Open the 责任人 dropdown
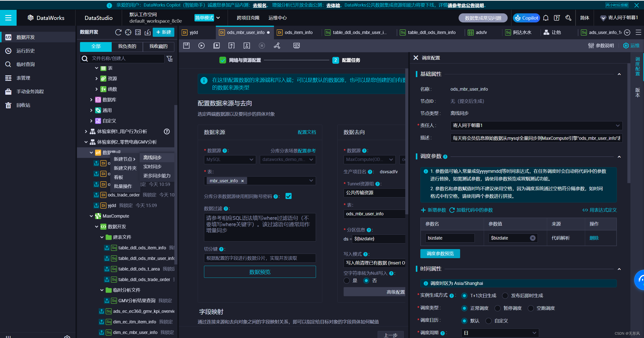The height and width of the screenshot is (338, 644). [536, 125]
